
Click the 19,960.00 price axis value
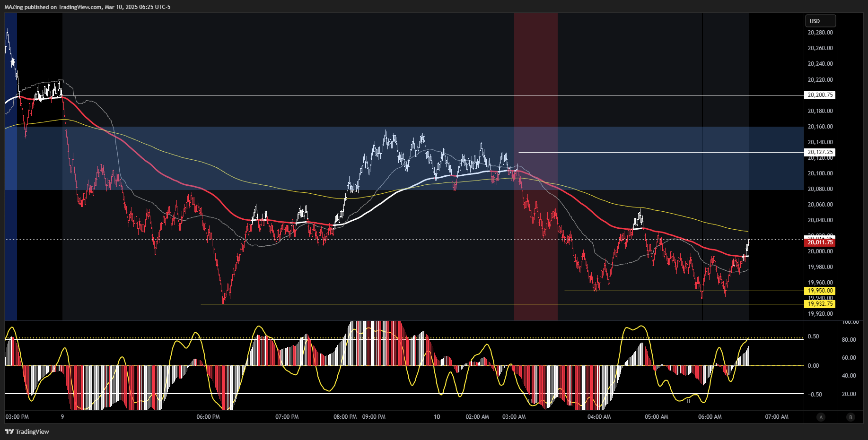(820, 283)
